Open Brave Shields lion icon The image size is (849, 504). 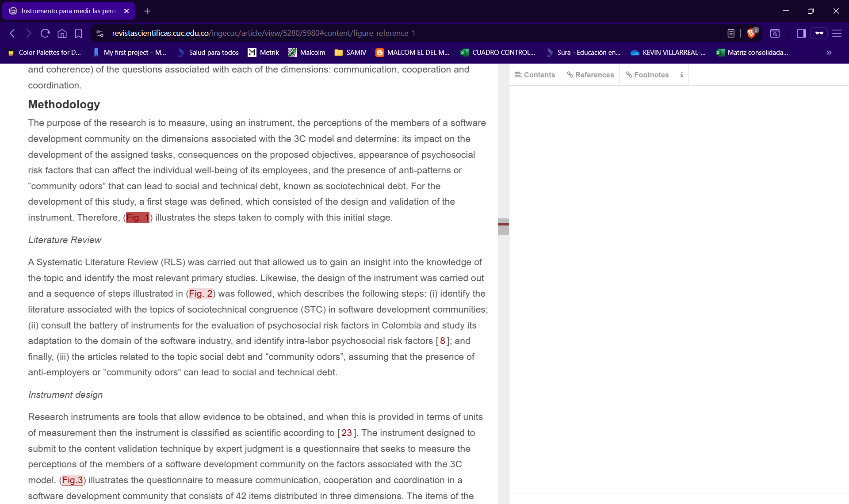pyautogui.click(x=751, y=33)
